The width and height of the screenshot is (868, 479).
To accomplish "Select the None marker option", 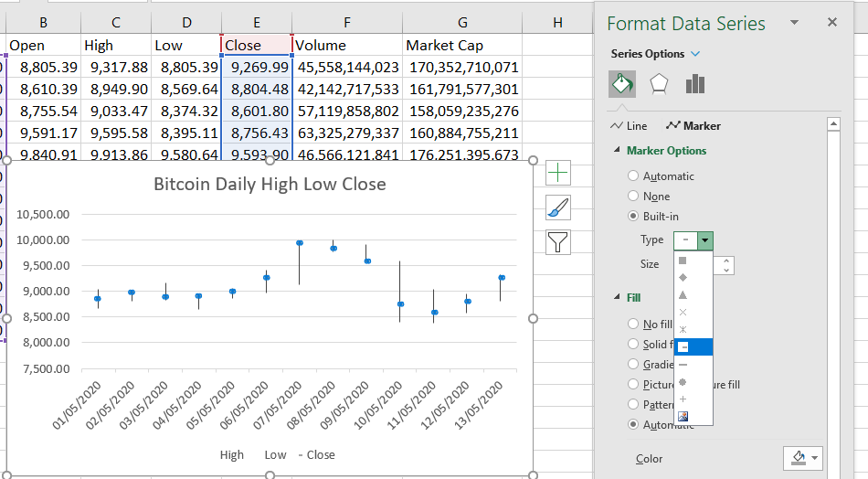I will (x=633, y=196).
